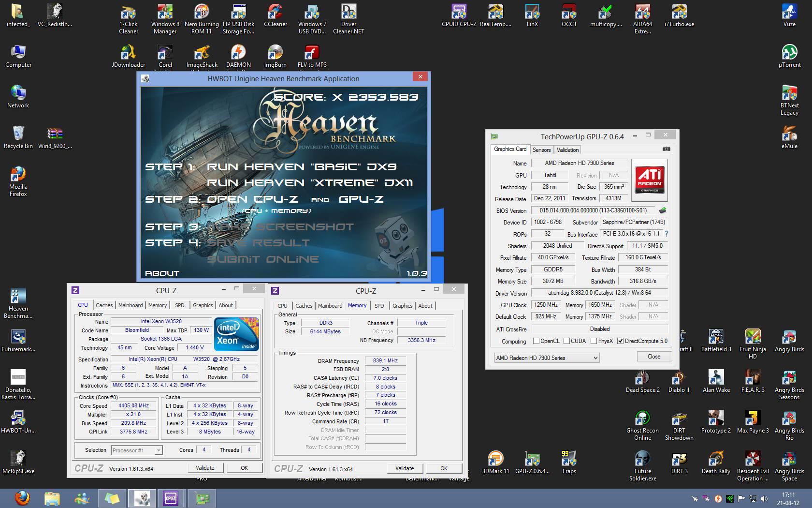Toggle the PhysX checkbox in GPU-Z
The image size is (812, 508).
click(x=594, y=341)
